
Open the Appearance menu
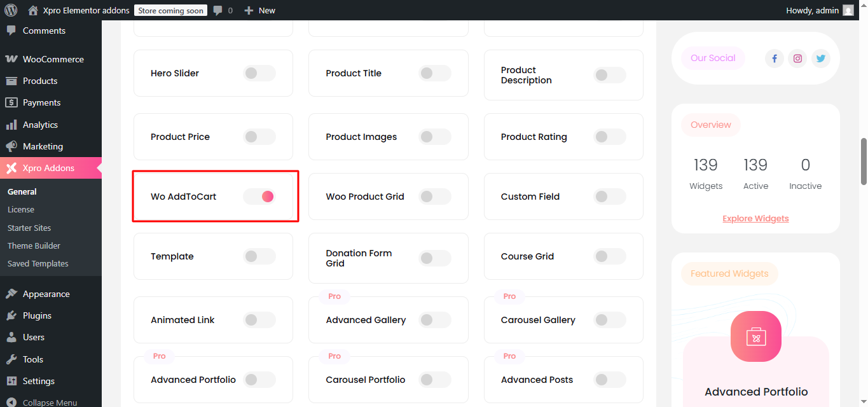coord(46,294)
